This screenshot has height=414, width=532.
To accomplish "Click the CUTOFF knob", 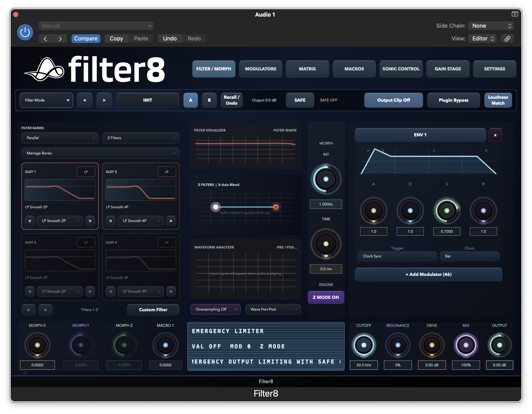I will [x=364, y=345].
